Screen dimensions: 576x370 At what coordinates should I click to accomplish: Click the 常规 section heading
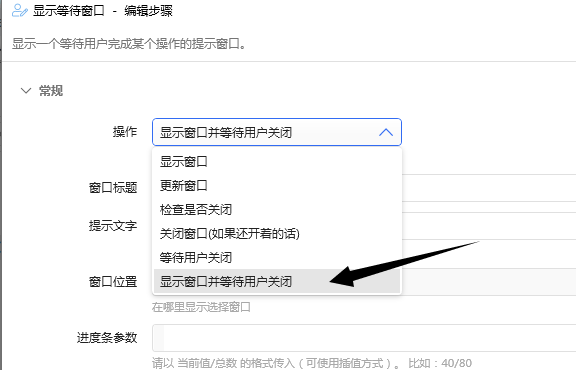pos(51,90)
